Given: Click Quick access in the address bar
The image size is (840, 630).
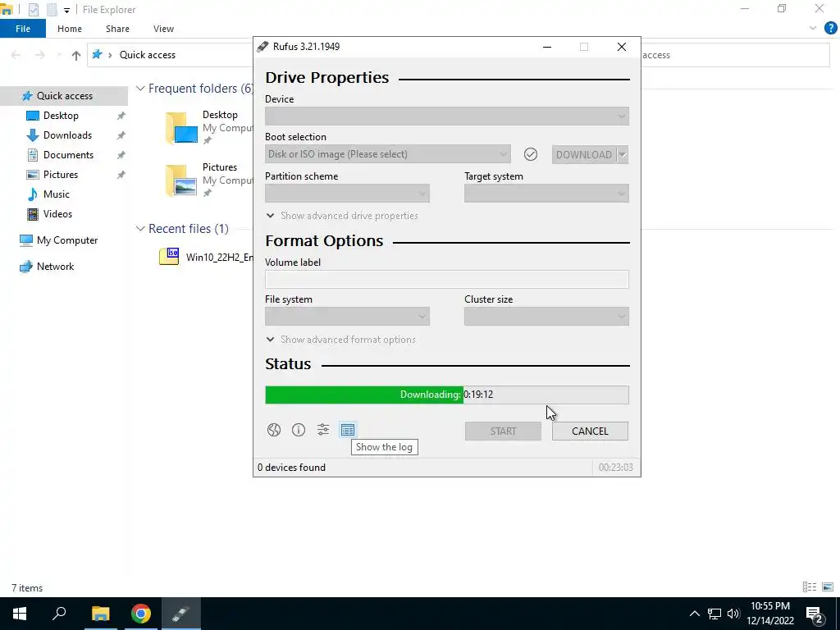Looking at the screenshot, I should [148, 55].
